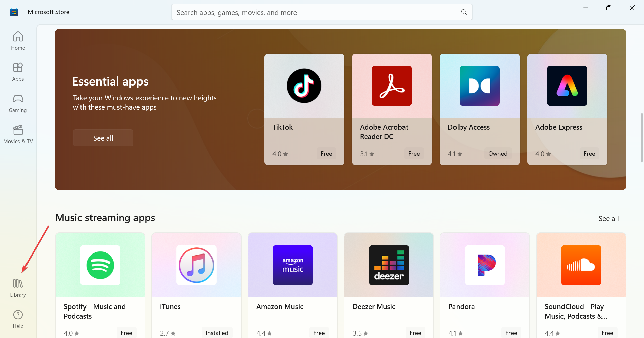This screenshot has height=338, width=644.
Task: Click the vertical scrollbar thumb
Action: click(x=642, y=137)
